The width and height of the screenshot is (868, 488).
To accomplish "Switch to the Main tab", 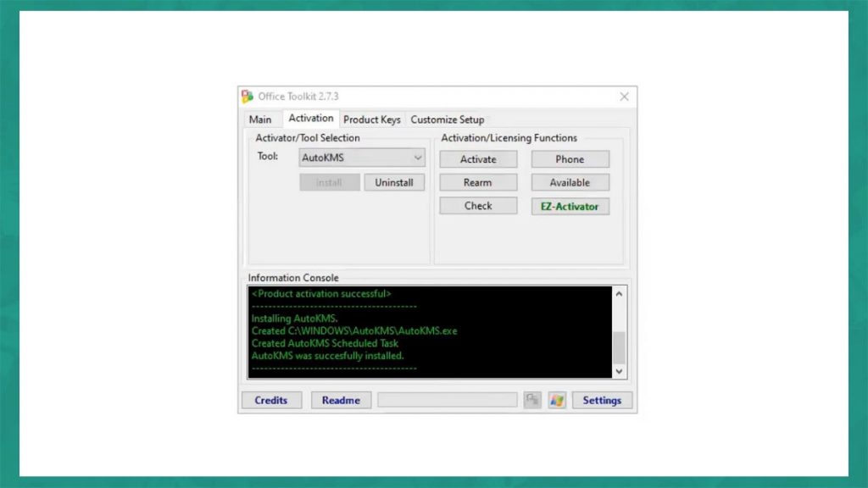I will pyautogui.click(x=260, y=119).
